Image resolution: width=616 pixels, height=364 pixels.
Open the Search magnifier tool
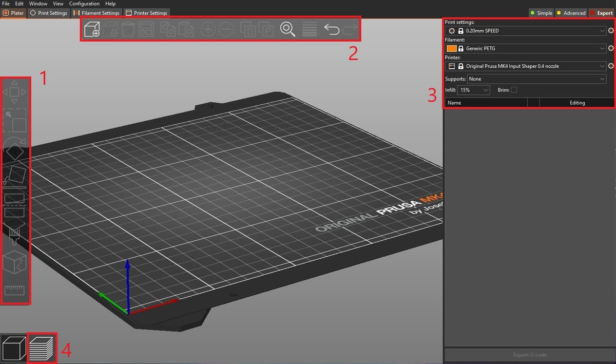click(x=288, y=29)
